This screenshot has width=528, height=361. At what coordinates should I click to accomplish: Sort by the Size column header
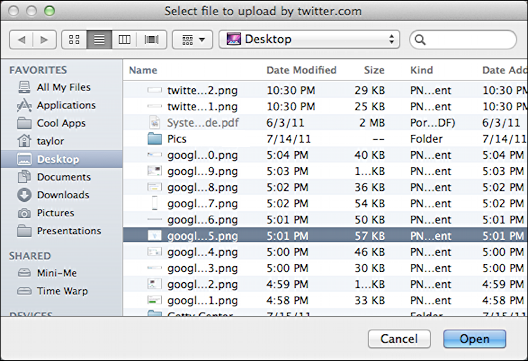tap(374, 70)
